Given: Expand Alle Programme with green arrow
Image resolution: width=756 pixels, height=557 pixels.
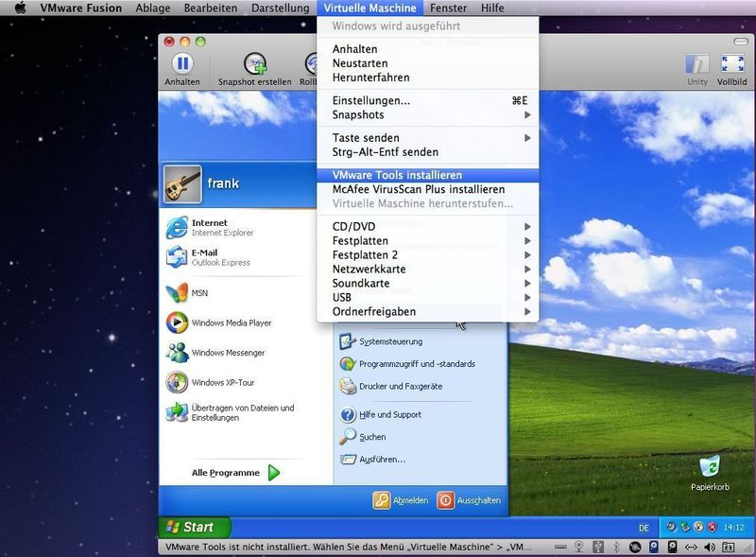Looking at the screenshot, I should (274, 473).
